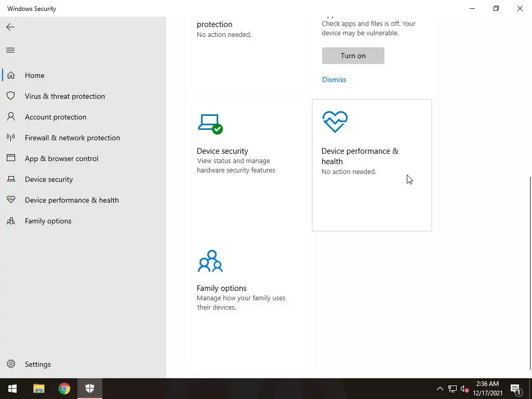
Task: Click the Turn on button
Action: 353,56
